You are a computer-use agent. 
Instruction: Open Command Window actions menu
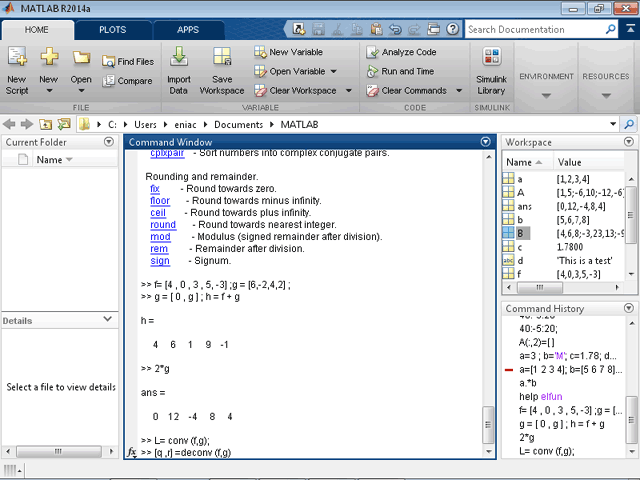click(x=486, y=142)
